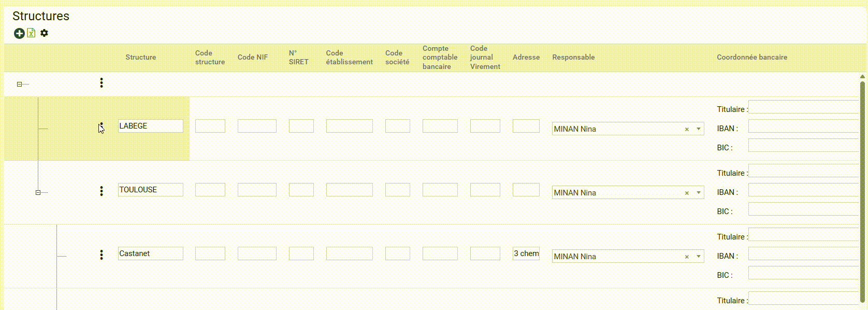Open the three-dot menu for the TOULOUSE row

point(102,191)
